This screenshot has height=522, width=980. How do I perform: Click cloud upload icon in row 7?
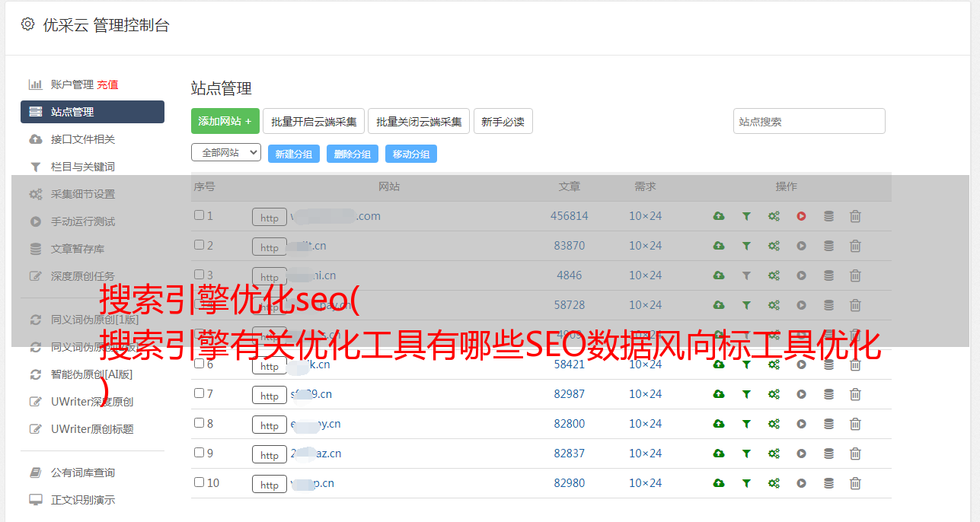tap(719, 394)
